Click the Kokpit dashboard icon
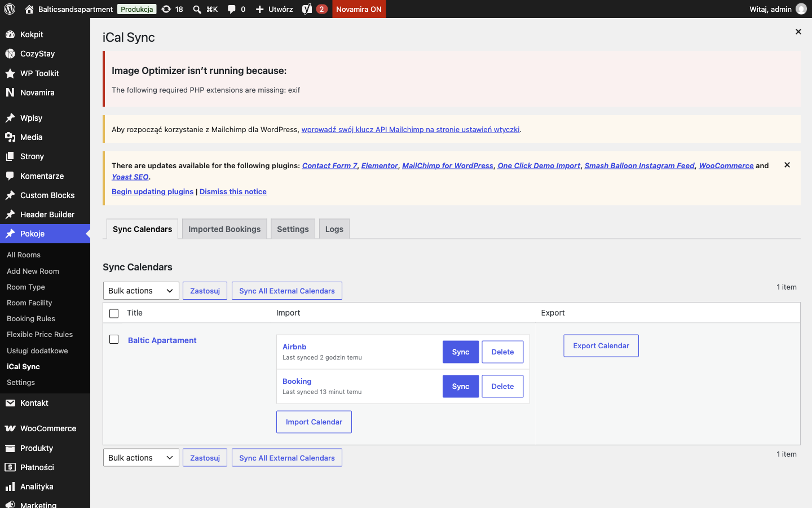 click(10, 34)
